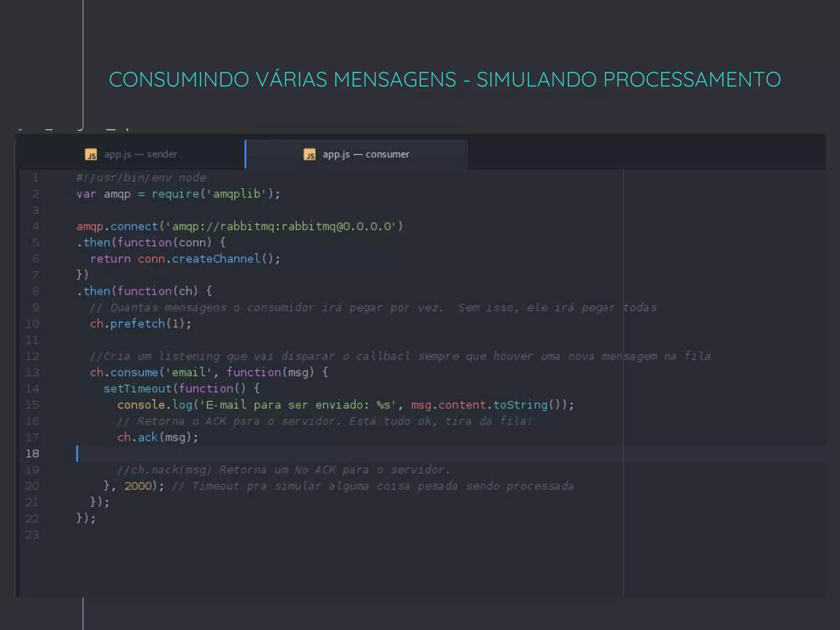Click 'setTimeout(function() {' on line 14
This screenshot has height=630, width=840.
tap(182, 389)
